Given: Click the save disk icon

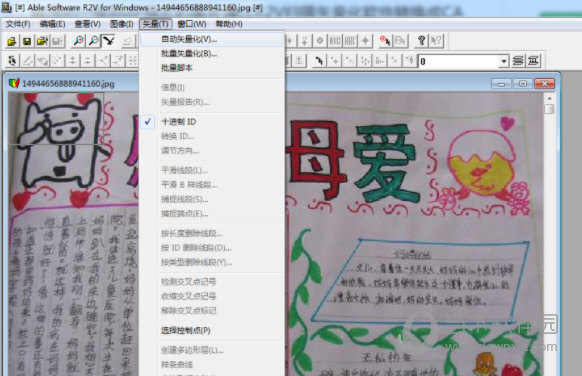Looking at the screenshot, I should pyautogui.click(x=27, y=41).
